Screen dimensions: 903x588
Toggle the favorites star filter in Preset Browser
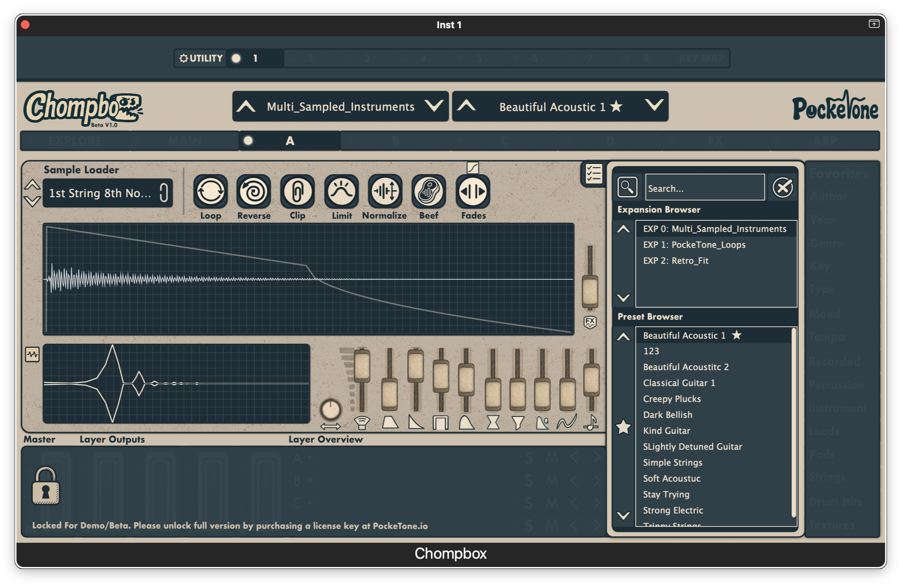click(623, 428)
